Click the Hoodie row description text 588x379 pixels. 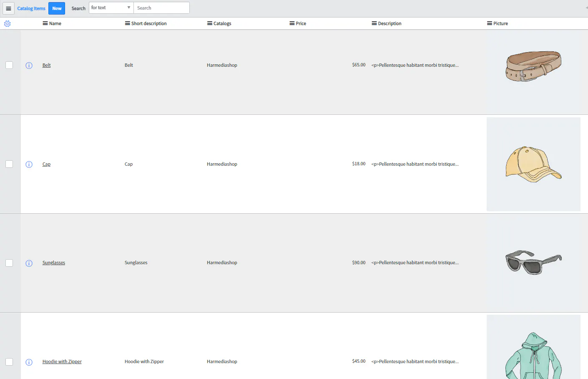click(415, 361)
